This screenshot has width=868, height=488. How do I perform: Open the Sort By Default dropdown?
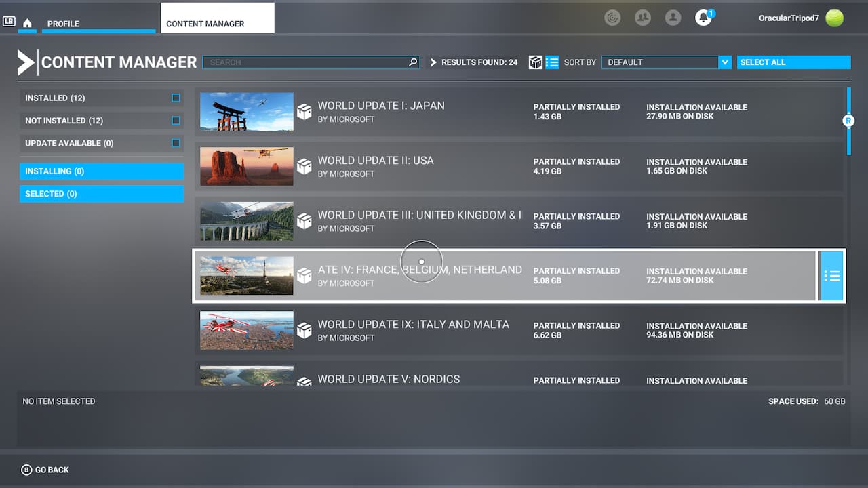pos(667,62)
